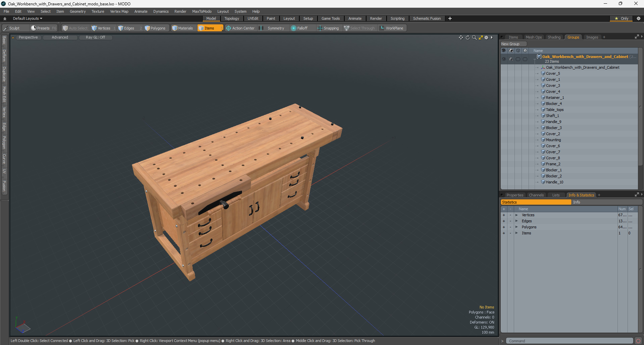Select the Handle_10 item in the list
Viewport: 644px width, 345px height.
(554, 182)
